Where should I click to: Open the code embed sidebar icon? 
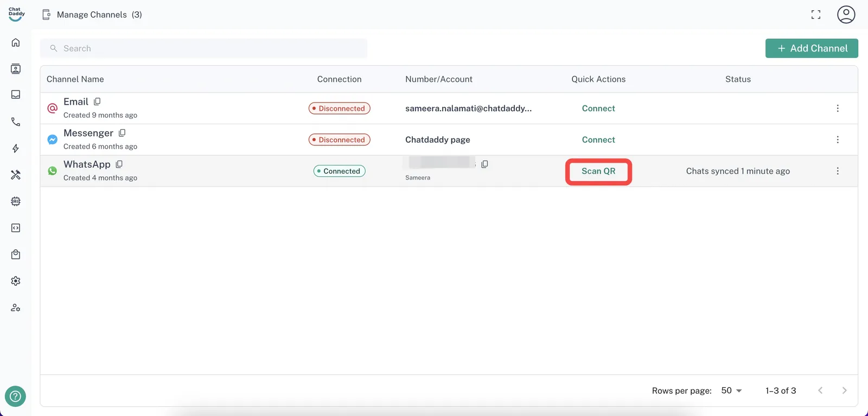(x=16, y=228)
